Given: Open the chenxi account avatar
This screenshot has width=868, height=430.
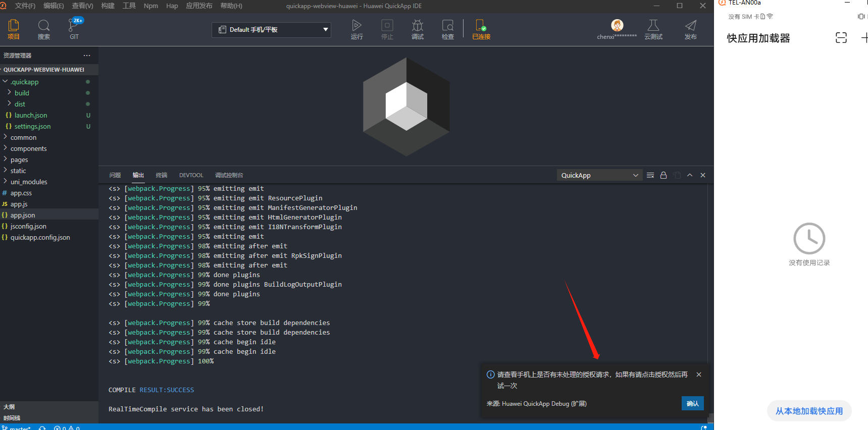Looking at the screenshot, I should coord(617,25).
